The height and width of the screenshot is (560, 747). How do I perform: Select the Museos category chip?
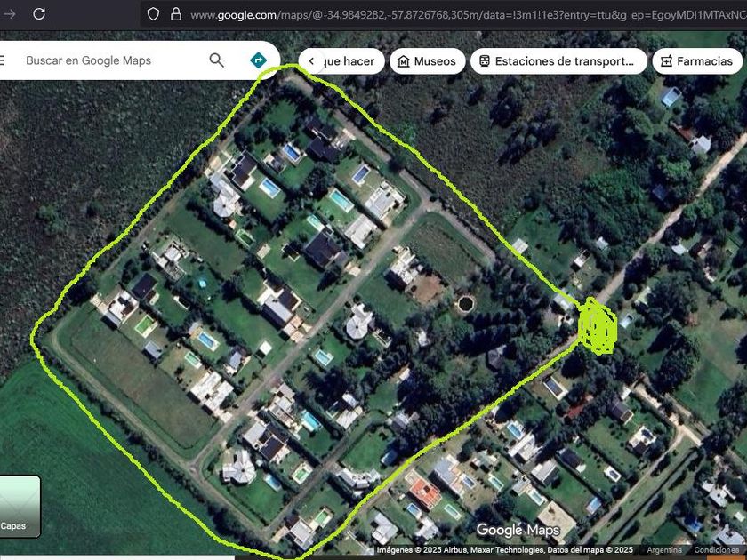tap(428, 61)
